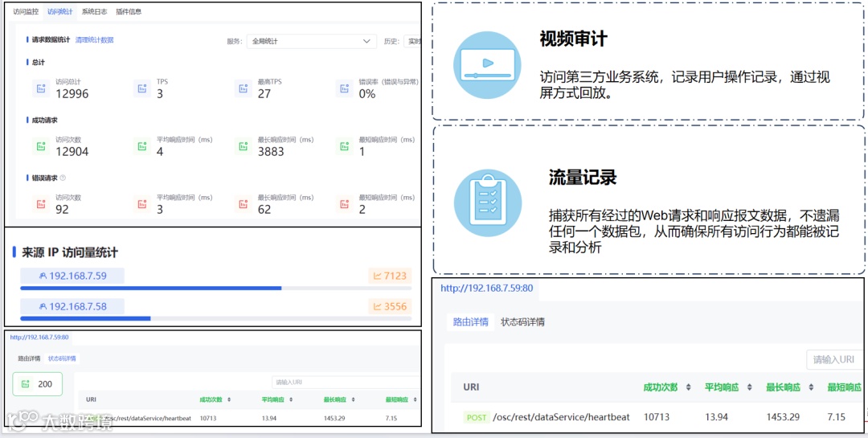Viewport: 868px width, 438px height.
Task: Select black 状态码详情 tab above the POST route table
Action: pos(522,321)
